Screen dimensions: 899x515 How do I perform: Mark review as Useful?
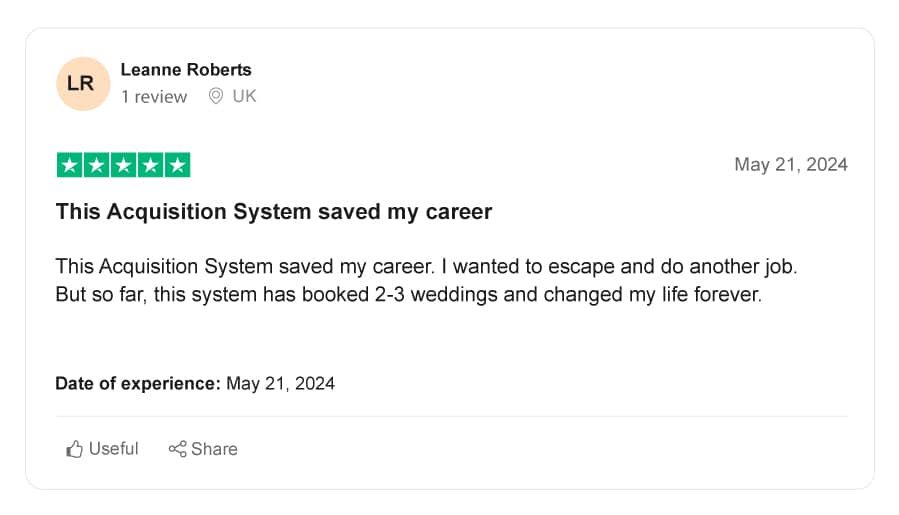pyautogui.click(x=102, y=449)
